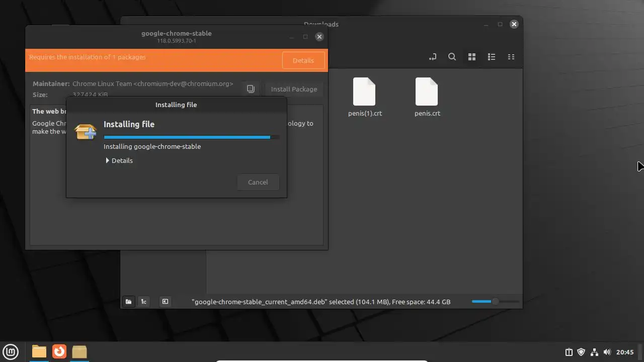644x362 pixels.
Task: Select the .crt file with (1) in name
Action: tap(365, 98)
